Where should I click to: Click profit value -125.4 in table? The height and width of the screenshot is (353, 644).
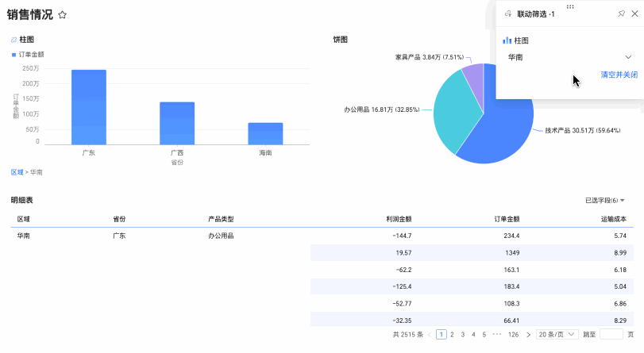402,286
